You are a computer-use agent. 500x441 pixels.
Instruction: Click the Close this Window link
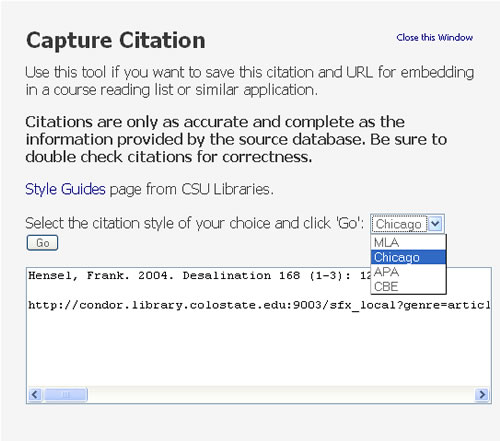[434, 37]
